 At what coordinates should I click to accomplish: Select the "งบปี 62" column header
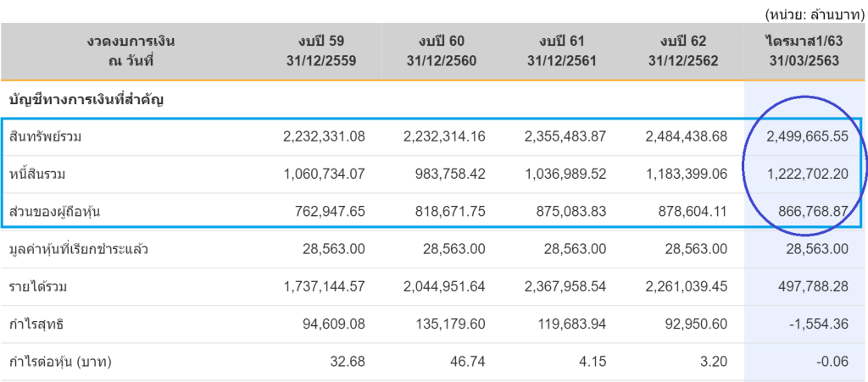click(683, 51)
